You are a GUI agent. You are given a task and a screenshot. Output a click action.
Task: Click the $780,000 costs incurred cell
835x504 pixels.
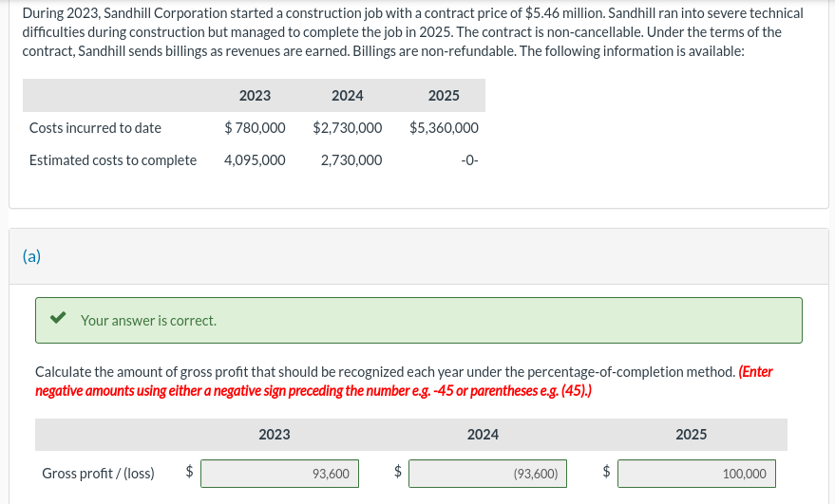pyautogui.click(x=256, y=128)
